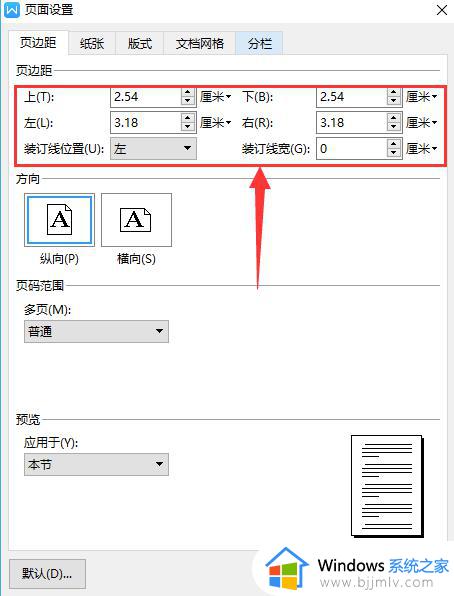This screenshot has height=596, width=454.
Task: Increase right margin with up spinner arrow
Action: 394,118
